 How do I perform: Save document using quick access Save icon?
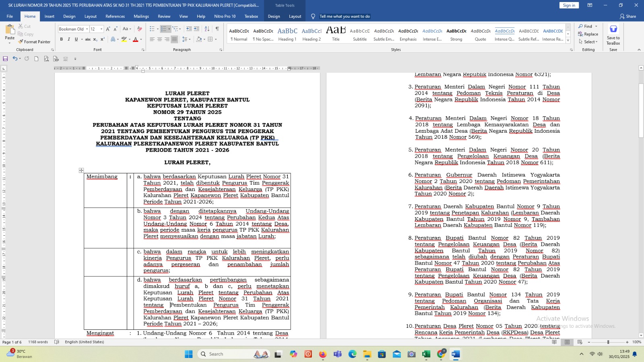point(5,59)
